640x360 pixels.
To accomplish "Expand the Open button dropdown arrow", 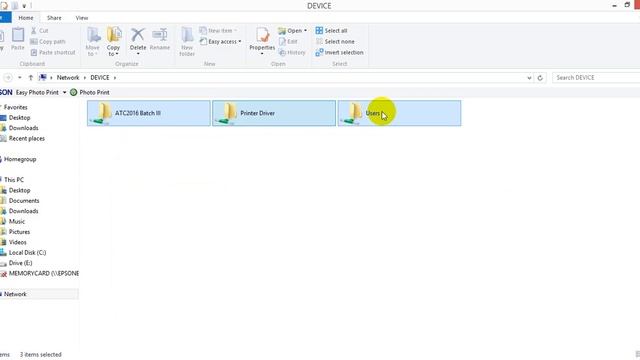I will [x=305, y=31].
